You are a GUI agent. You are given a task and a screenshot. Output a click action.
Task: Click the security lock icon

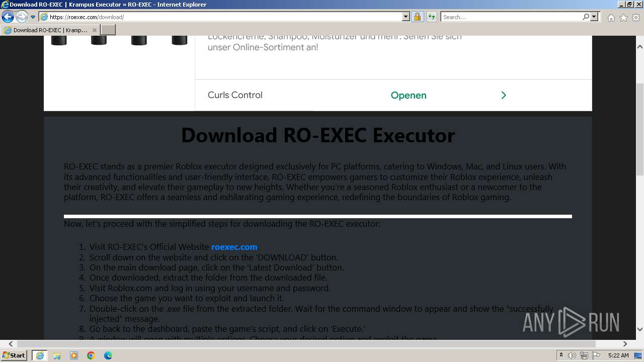pos(417,17)
